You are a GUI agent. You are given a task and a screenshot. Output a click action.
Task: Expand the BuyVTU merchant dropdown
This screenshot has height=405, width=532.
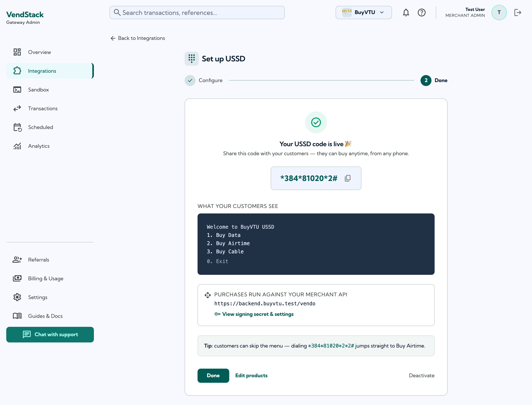[363, 13]
